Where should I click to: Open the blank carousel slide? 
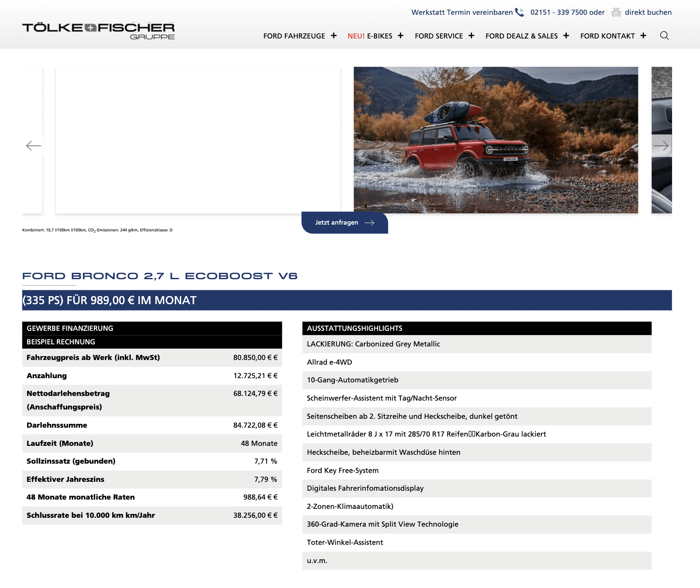[198, 140]
